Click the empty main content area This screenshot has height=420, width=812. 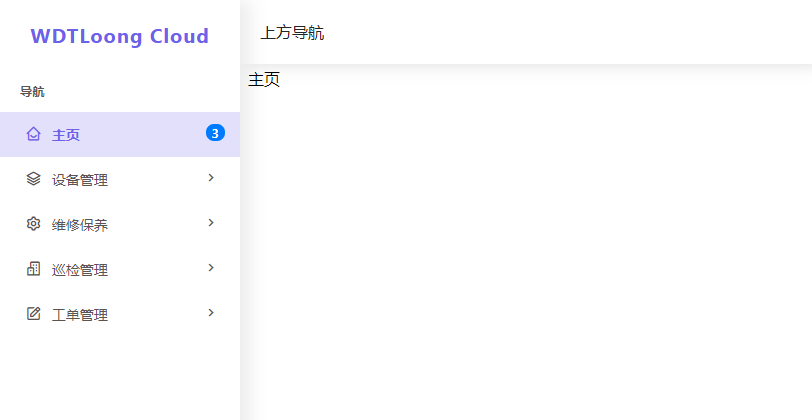pos(526,249)
